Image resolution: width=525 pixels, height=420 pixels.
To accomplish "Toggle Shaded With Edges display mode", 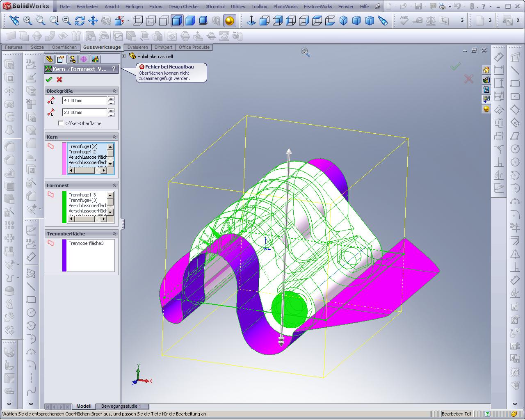I will click(x=177, y=21).
